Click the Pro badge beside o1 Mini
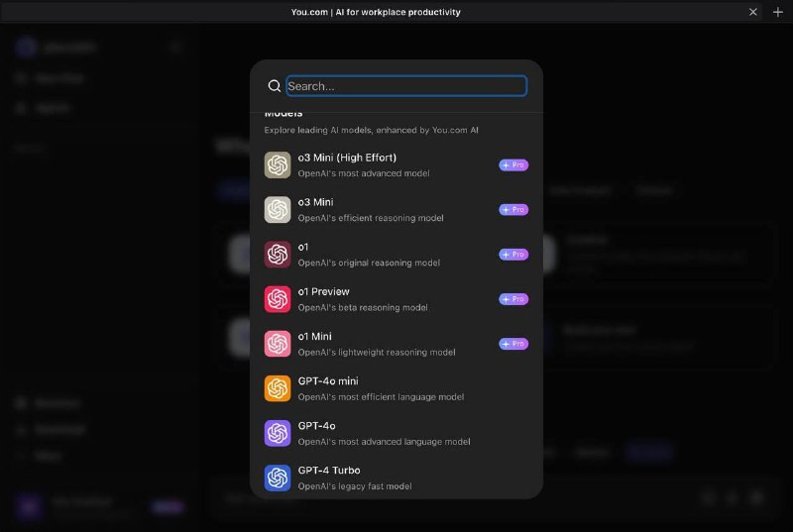 click(x=513, y=344)
